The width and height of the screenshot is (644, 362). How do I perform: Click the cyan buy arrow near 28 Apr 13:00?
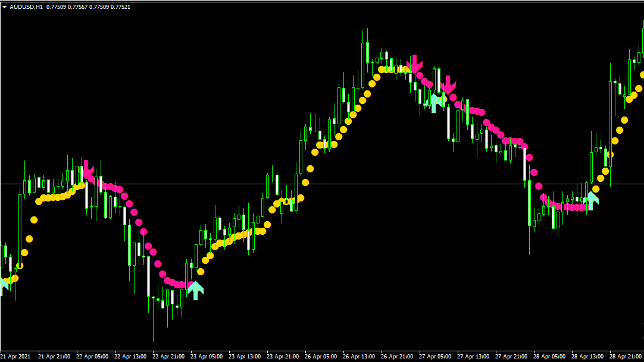tap(591, 200)
